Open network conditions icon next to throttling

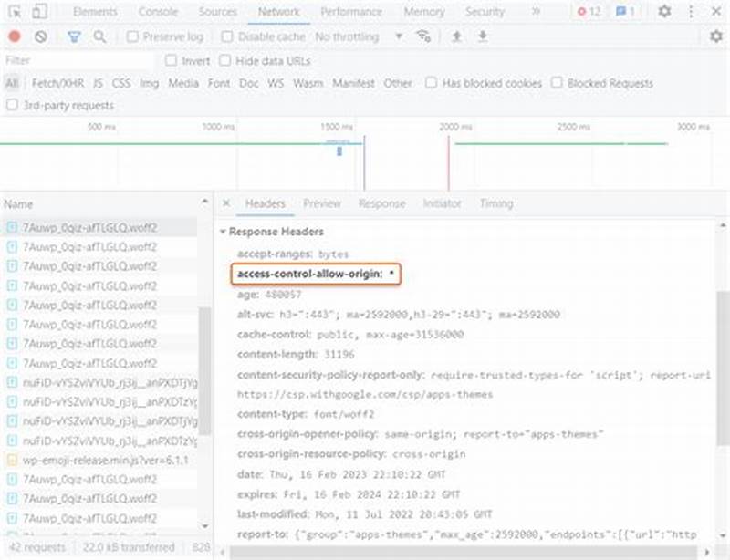click(x=422, y=37)
